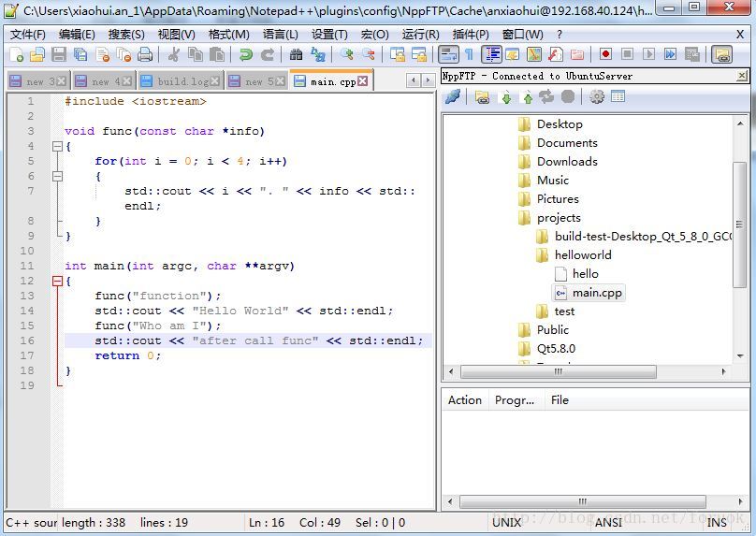756x536 pixels.
Task: Toggle indent guide toolbar button
Action: [x=491, y=55]
